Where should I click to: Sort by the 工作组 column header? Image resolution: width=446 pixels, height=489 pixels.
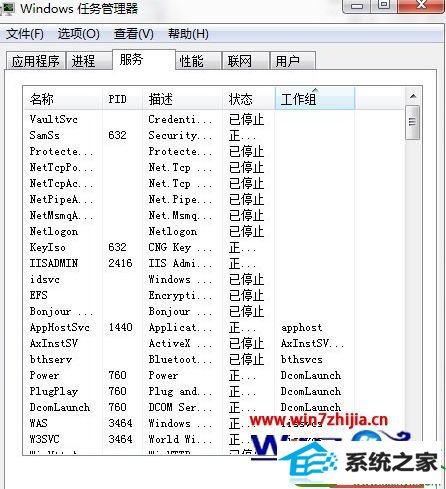tap(315, 99)
